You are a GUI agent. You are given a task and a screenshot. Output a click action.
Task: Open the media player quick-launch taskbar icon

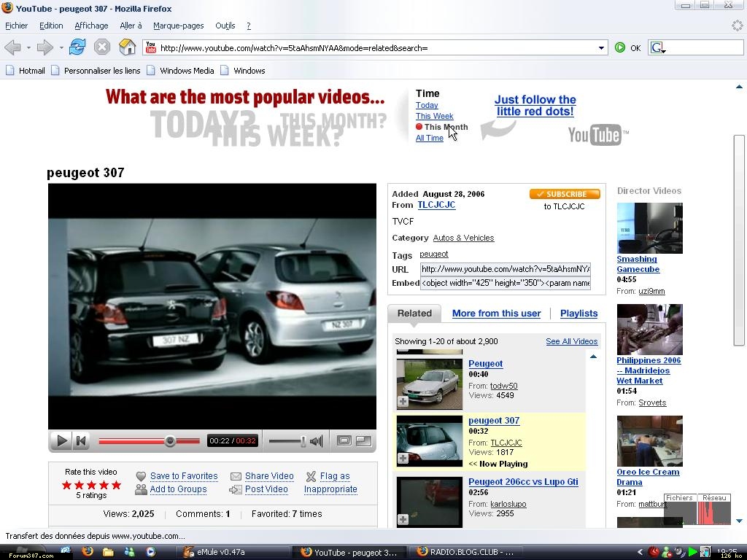[150, 552]
